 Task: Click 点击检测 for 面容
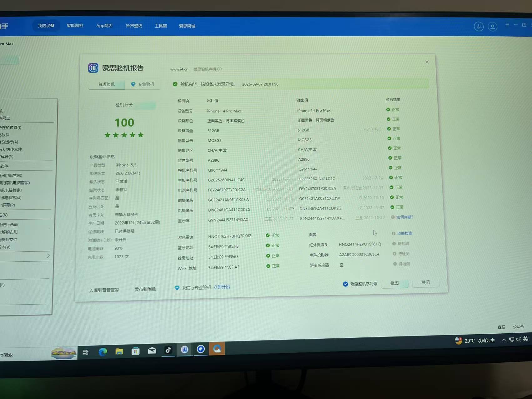(x=405, y=233)
